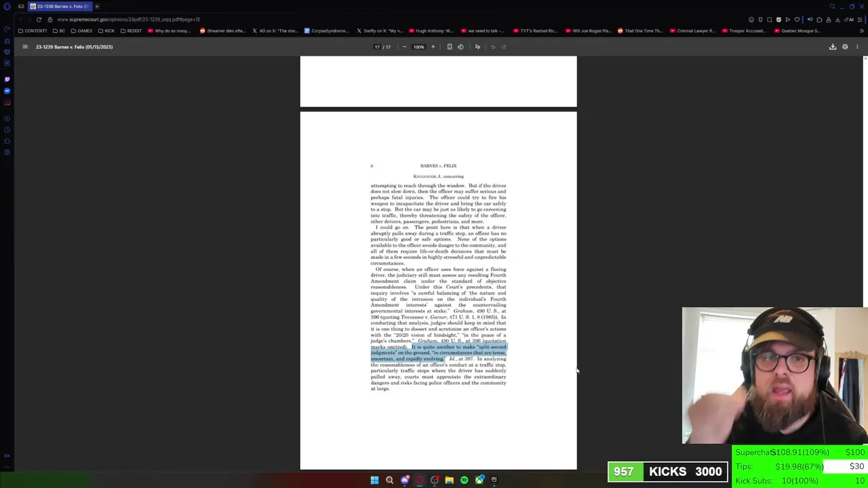This screenshot has height=488, width=868.
Task: Open history clock icon in sidebar
Action: coord(7,129)
